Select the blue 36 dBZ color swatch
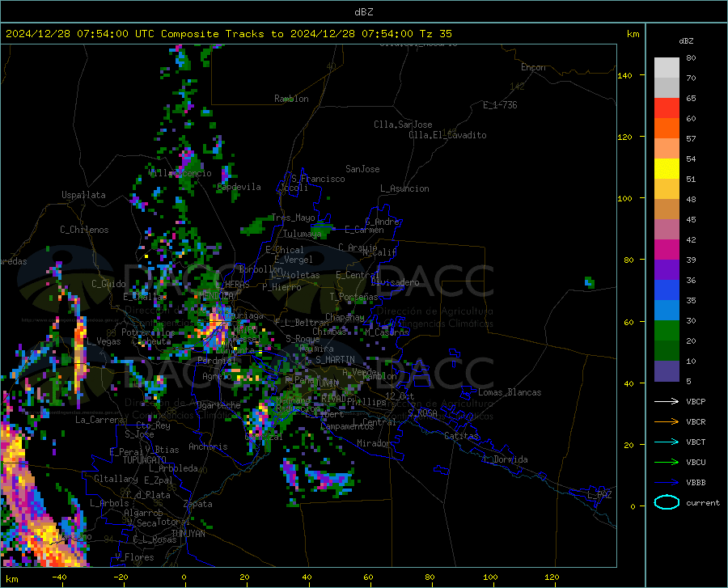 click(667, 290)
